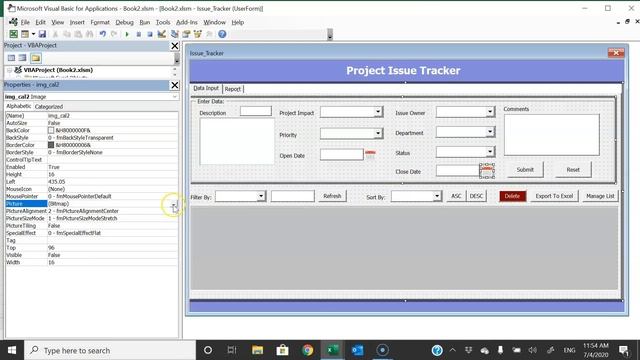Open the Format menu

click(x=100, y=22)
